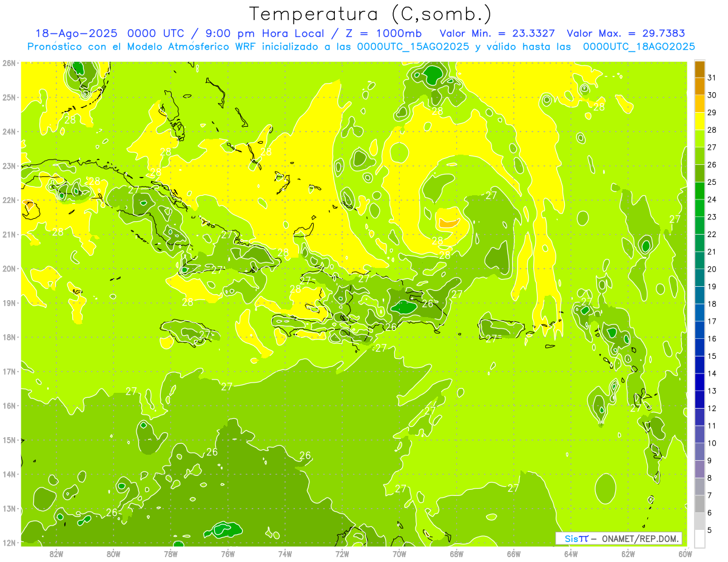728x562 pixels.
Task: Click the 18N latitude axis label
Action: [8, 337]
